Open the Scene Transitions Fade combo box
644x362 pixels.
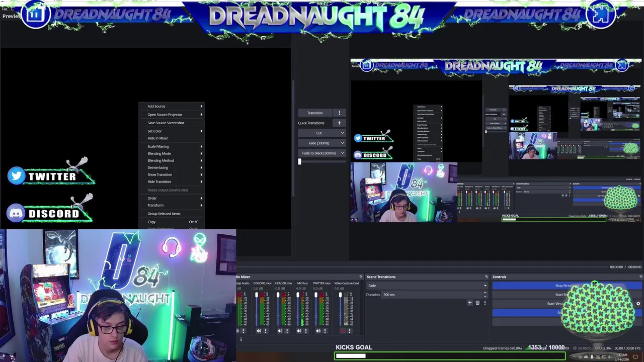[x=427, y=286]
